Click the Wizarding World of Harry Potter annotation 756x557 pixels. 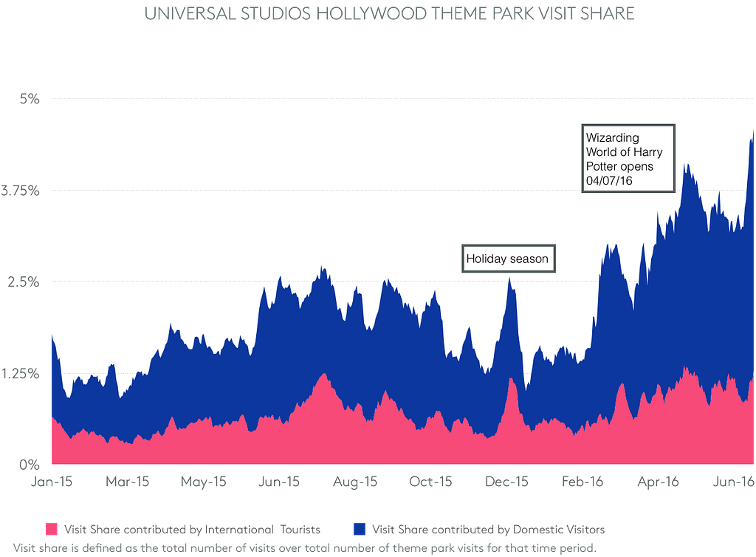[628, 159]
